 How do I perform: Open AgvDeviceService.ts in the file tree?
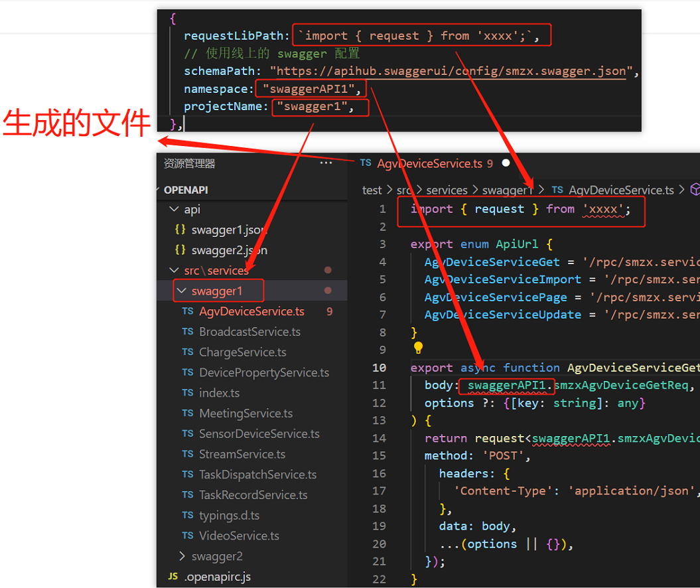[251, 311]
